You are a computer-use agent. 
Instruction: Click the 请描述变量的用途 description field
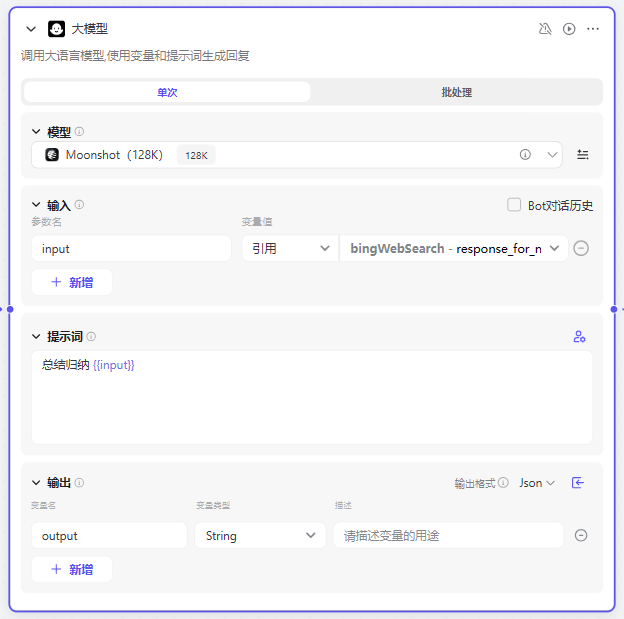click(448, 535)
